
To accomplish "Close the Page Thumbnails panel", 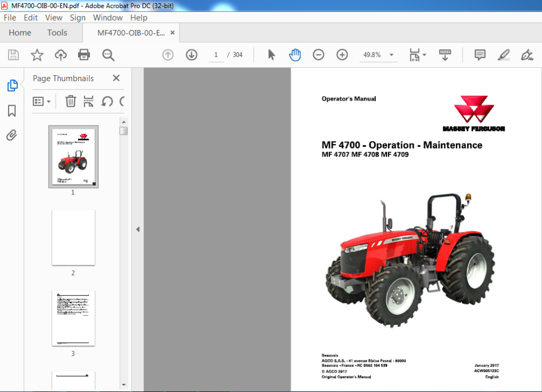I will point(116,78).
